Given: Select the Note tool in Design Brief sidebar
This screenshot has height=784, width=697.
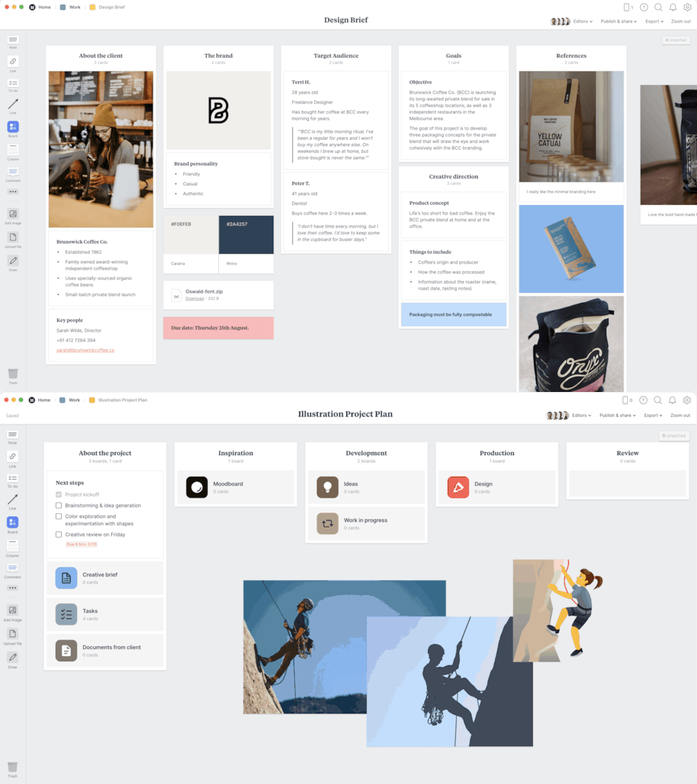Looking at the screenshot, I should 13,40.
